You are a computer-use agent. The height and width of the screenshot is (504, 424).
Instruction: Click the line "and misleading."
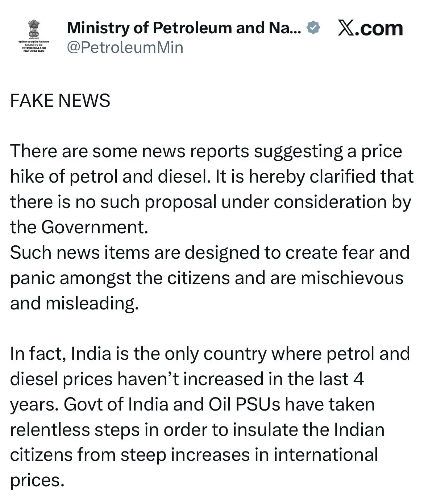[x=74, y=304]
